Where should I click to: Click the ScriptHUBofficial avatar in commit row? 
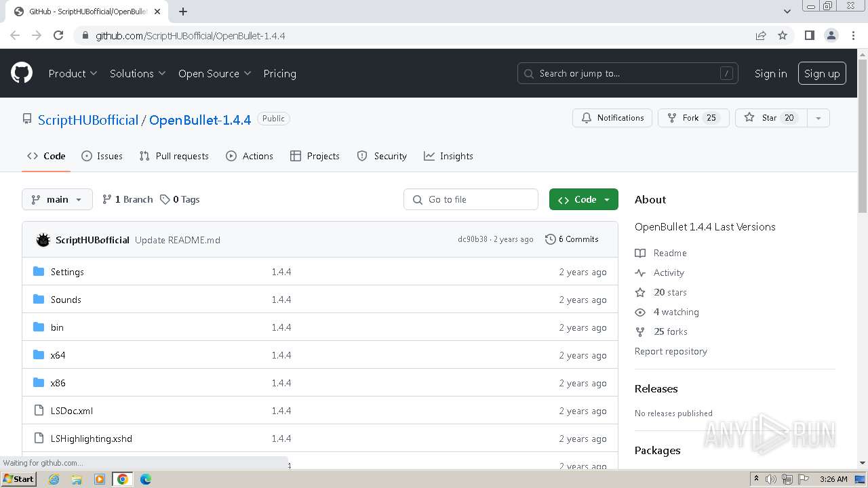pyautogui.click(x=43, y=240)
